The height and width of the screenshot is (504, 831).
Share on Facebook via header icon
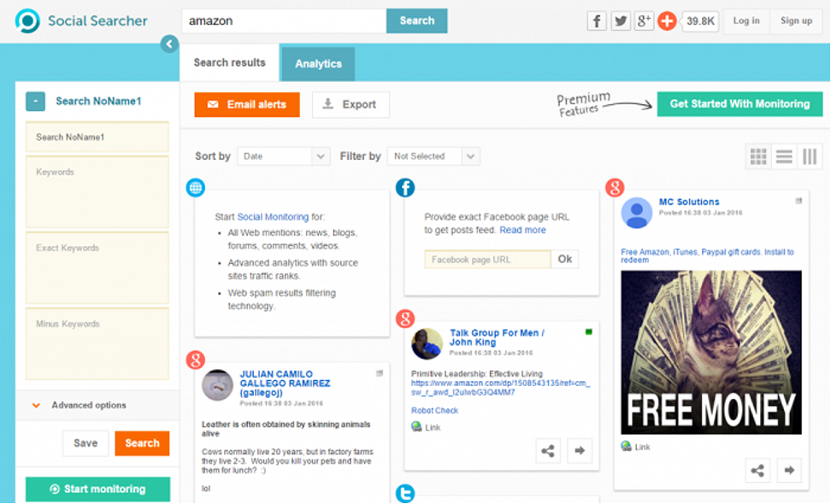597,21
